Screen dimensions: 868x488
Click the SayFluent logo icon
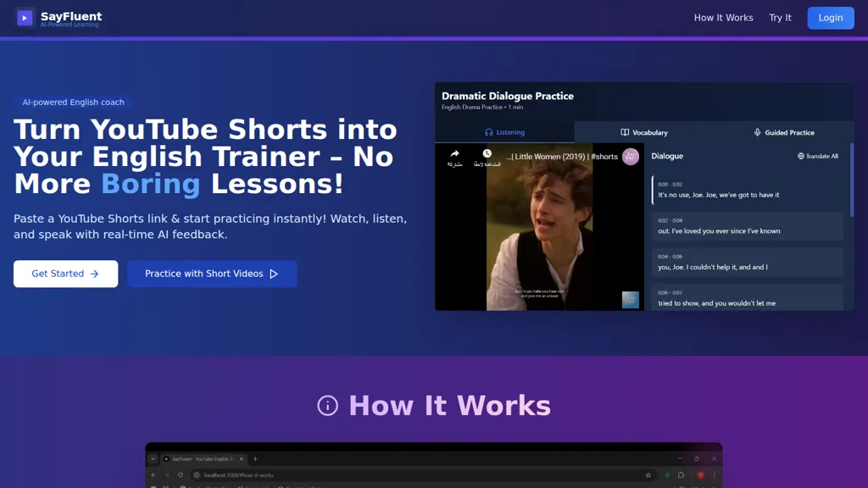[25, 18]
